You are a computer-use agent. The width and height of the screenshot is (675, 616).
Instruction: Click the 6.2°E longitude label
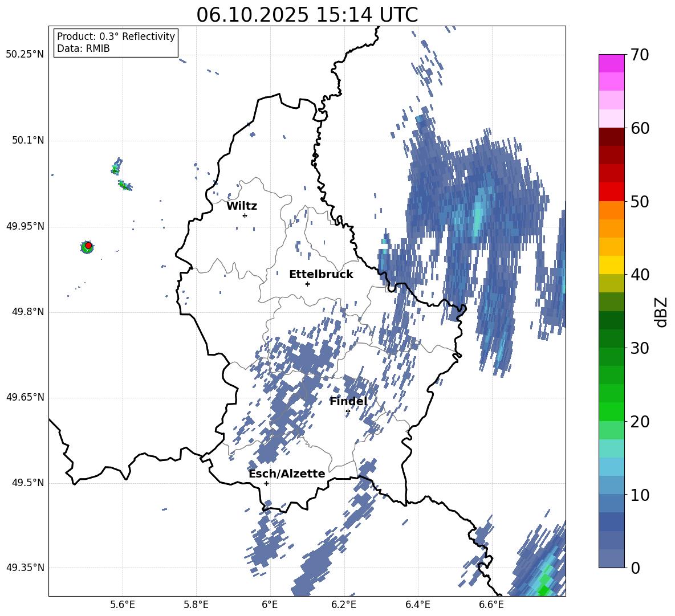pyautogui.click(x=344, y=605)
